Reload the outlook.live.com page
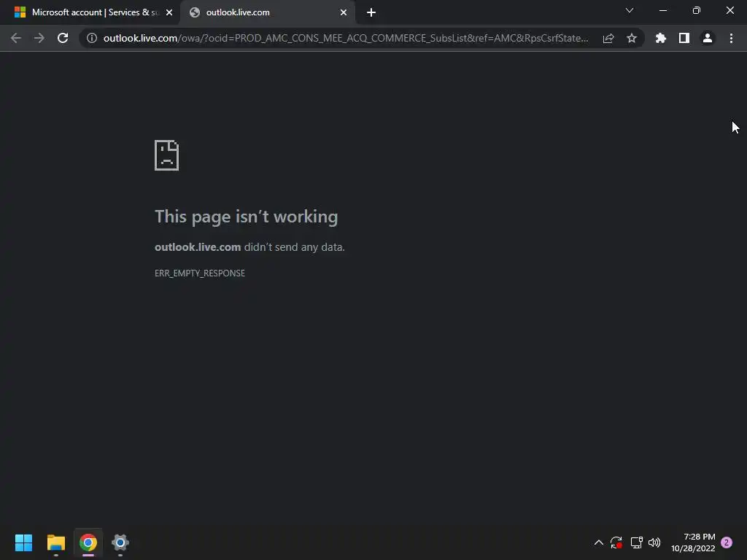 63,38
